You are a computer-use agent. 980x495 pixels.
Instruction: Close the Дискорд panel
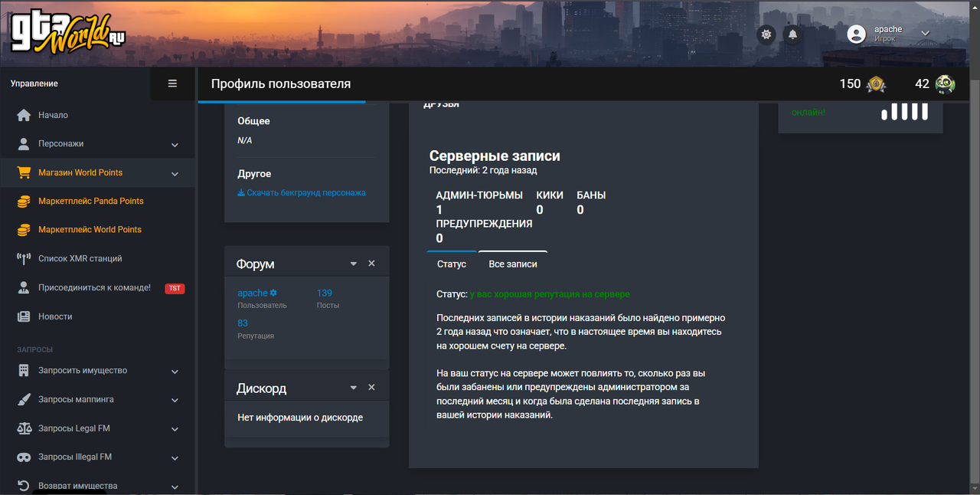371,388
